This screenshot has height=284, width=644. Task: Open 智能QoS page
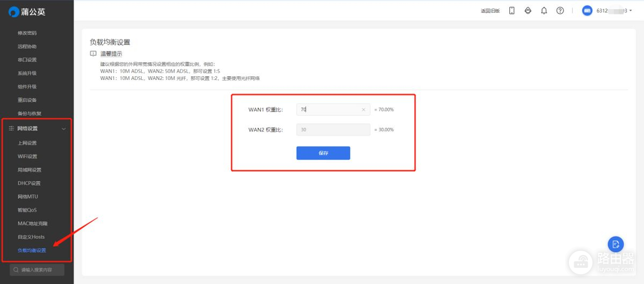(x=27, y=210)
